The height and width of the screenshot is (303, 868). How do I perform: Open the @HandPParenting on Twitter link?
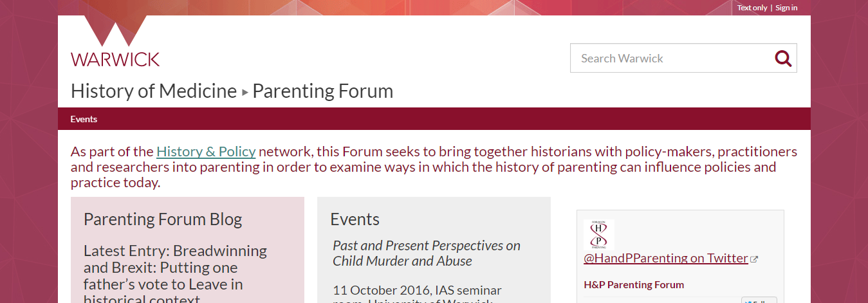pos(666,258)
